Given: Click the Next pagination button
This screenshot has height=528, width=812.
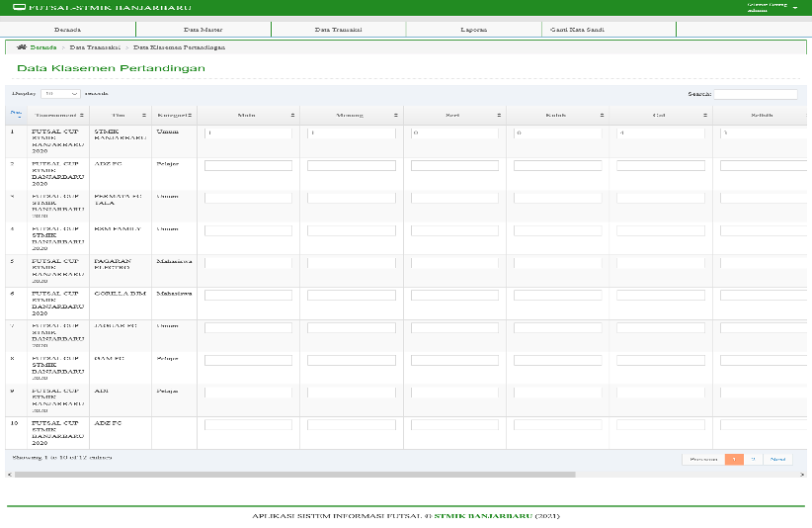Looking at the screenshot, I should (x=777, y=459).
